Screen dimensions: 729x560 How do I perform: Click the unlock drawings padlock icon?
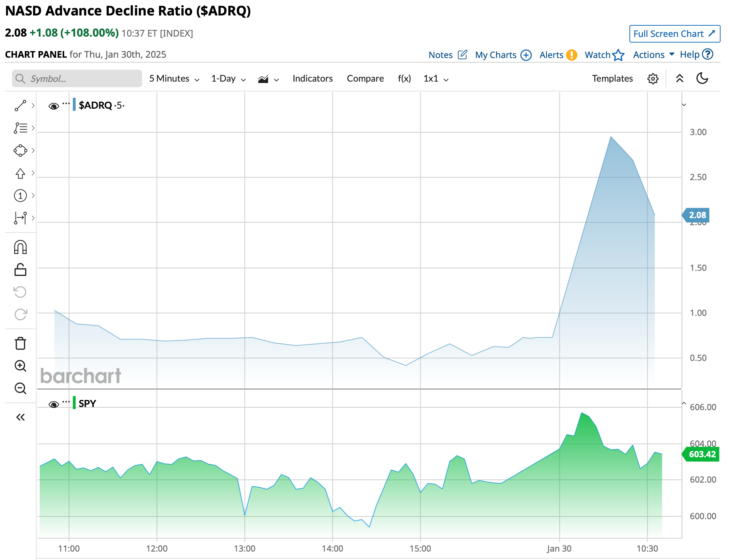coord(20,270)
